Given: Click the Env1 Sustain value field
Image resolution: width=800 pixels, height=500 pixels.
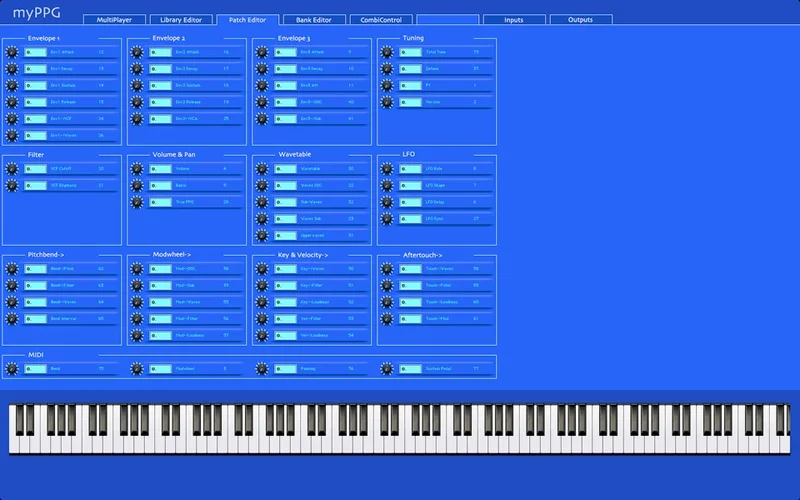Looking at the screenshot, I should click(x=36, y=86).
